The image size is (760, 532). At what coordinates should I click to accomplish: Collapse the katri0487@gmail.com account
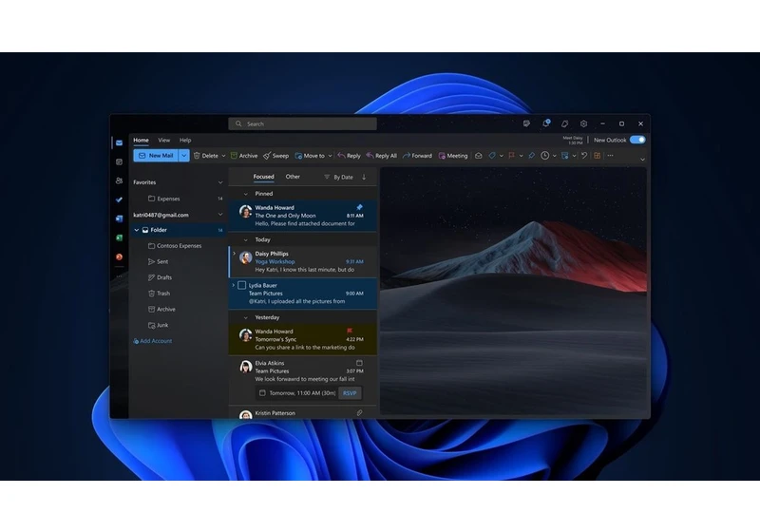tap(220, 215)
